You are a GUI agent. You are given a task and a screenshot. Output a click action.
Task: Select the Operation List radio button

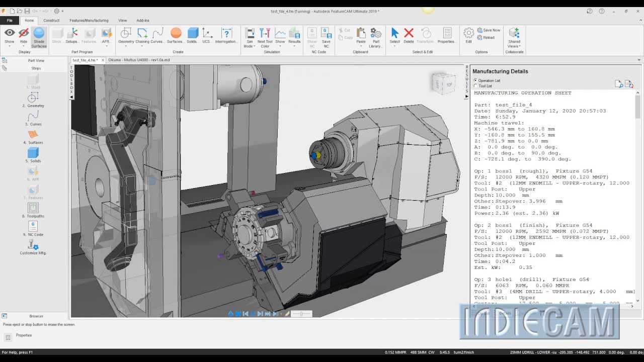click(475, 80)
